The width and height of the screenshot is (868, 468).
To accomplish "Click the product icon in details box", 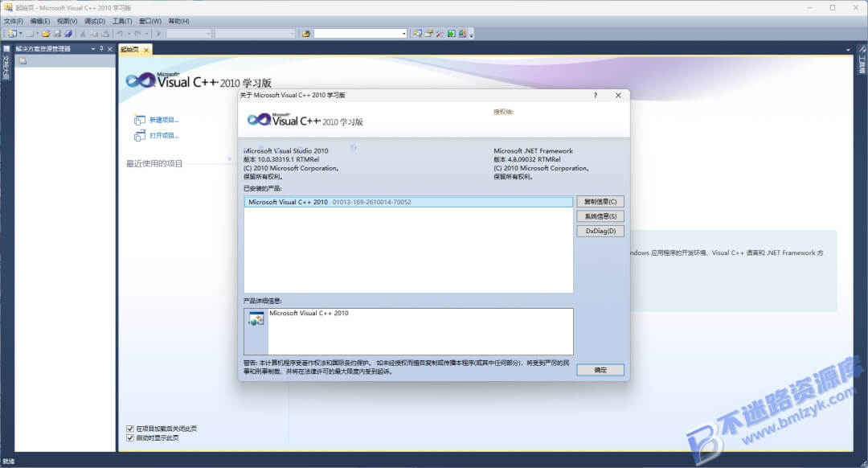I will click(x=256, y=319).
